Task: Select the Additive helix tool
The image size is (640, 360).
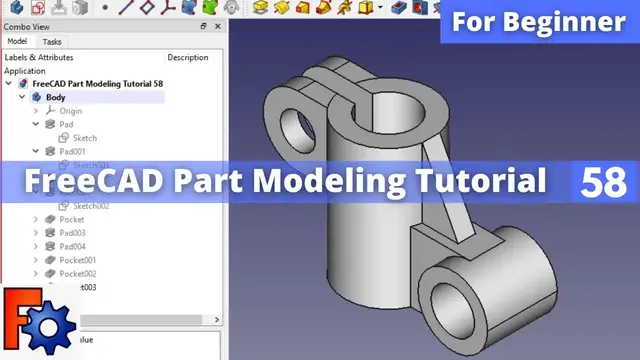Action: [x=344, y=7]
